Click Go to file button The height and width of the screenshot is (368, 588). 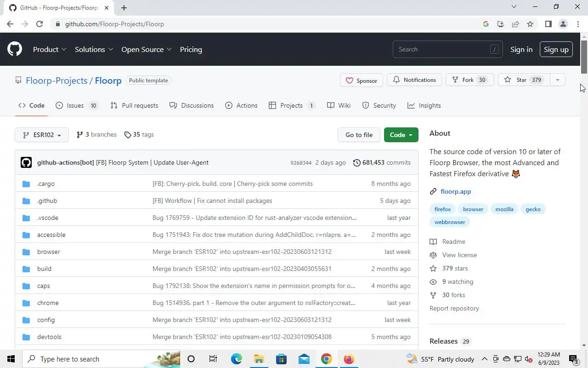[359, 135]
